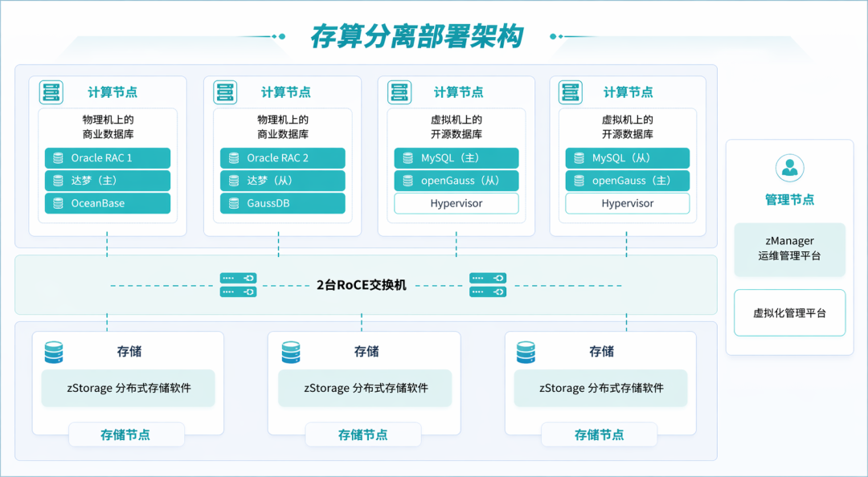Viewport: 868px width, 477px height.
Task: Click the switch icon left of 2台RoCE交换机
Action: click(238, 285)
